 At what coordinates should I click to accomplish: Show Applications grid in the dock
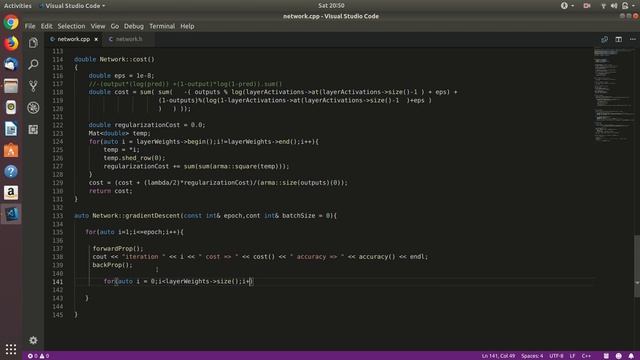click(11, 349)
